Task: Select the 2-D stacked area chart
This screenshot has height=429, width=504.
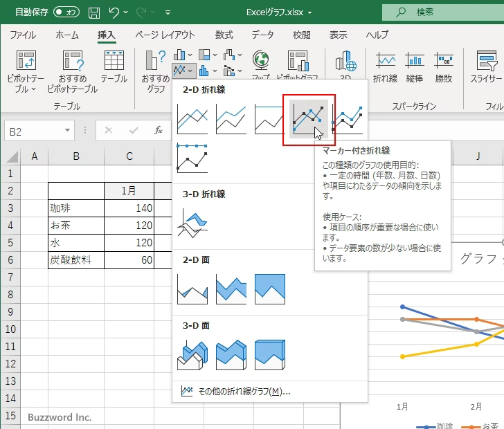Action: (x=231, y=289)
